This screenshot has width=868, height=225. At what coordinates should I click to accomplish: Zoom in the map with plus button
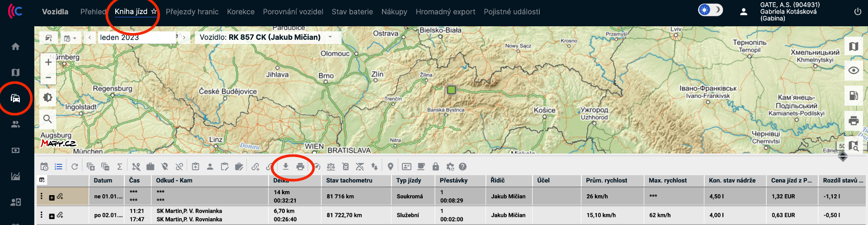[48, 62]
